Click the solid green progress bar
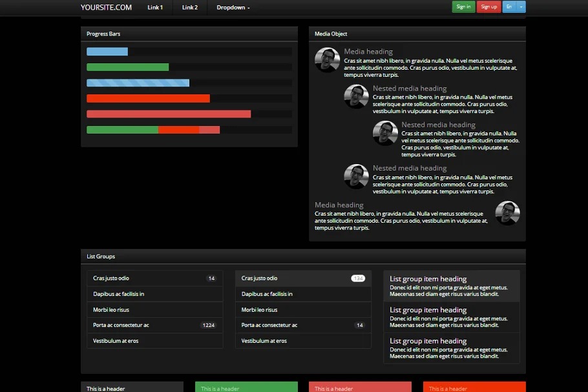This screenshot has width=588, height=392. point(127,67)
